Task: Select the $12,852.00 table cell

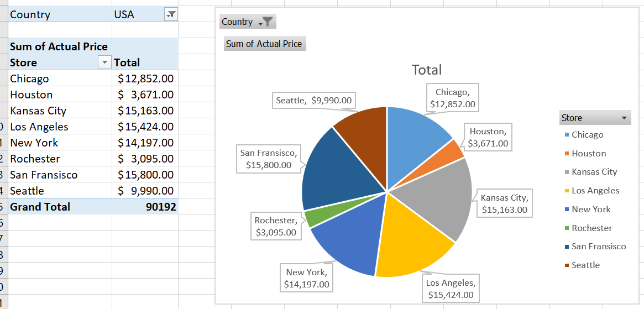Action: 145,78
